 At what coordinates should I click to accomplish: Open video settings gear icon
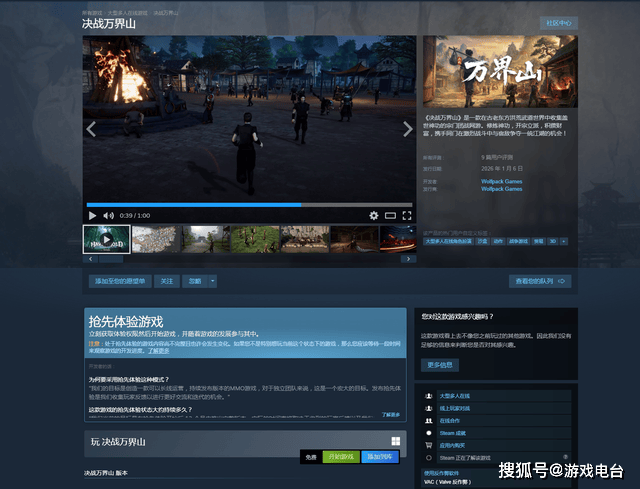point(374,215)
